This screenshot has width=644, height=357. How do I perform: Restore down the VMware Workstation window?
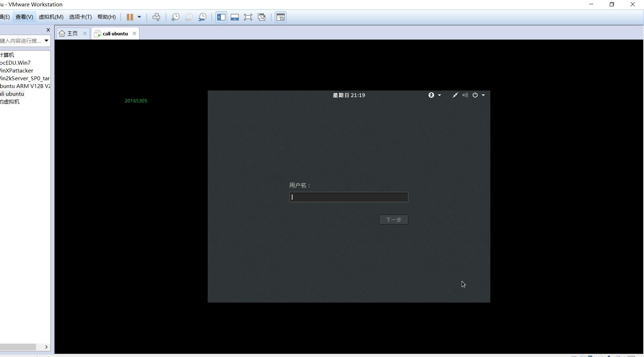(x=612, y=4)
